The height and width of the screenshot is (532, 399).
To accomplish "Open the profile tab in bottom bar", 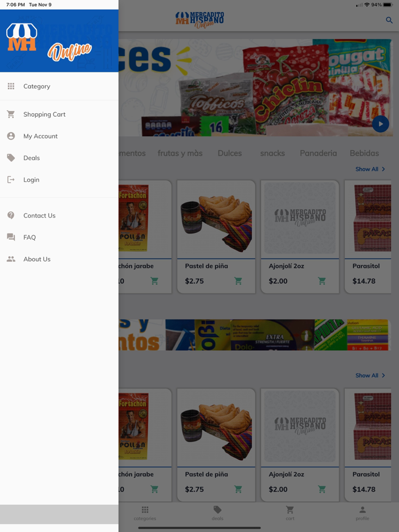I will 363,513.
